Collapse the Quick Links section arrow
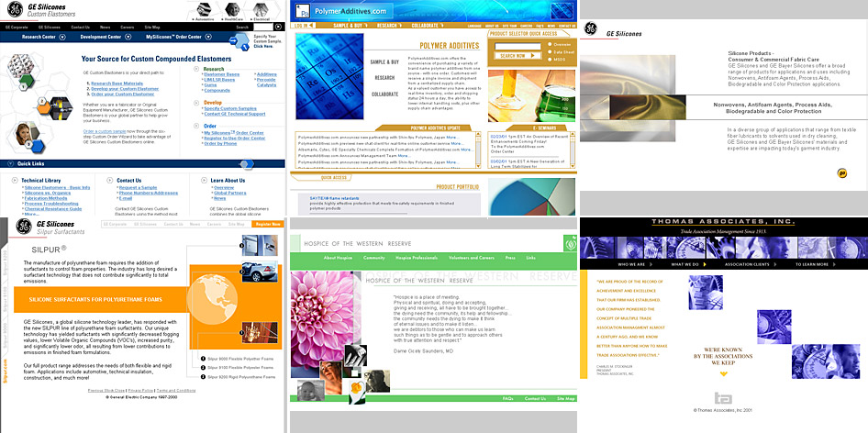This screenshot has height=433, width=868. 242,163
